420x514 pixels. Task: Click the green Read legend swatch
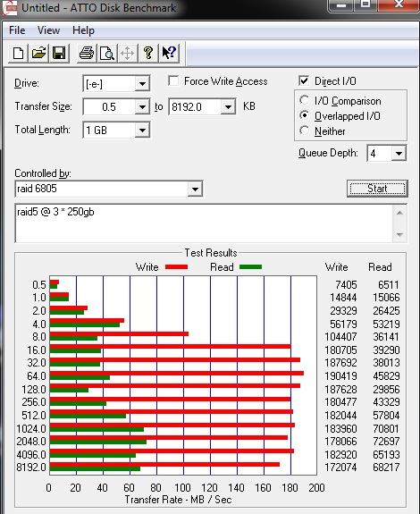pyautogui.click(x=250, y=267)
